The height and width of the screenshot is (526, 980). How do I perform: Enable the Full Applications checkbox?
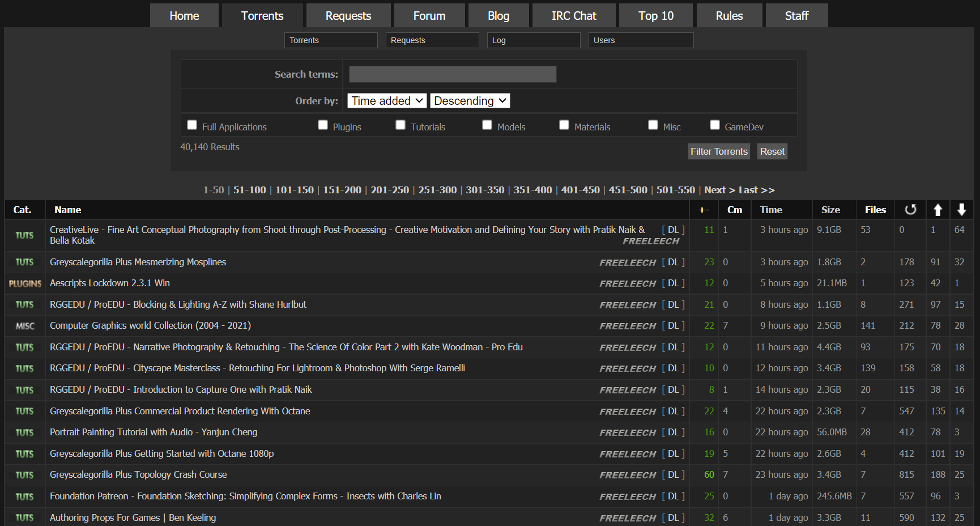tap(192, 125)
